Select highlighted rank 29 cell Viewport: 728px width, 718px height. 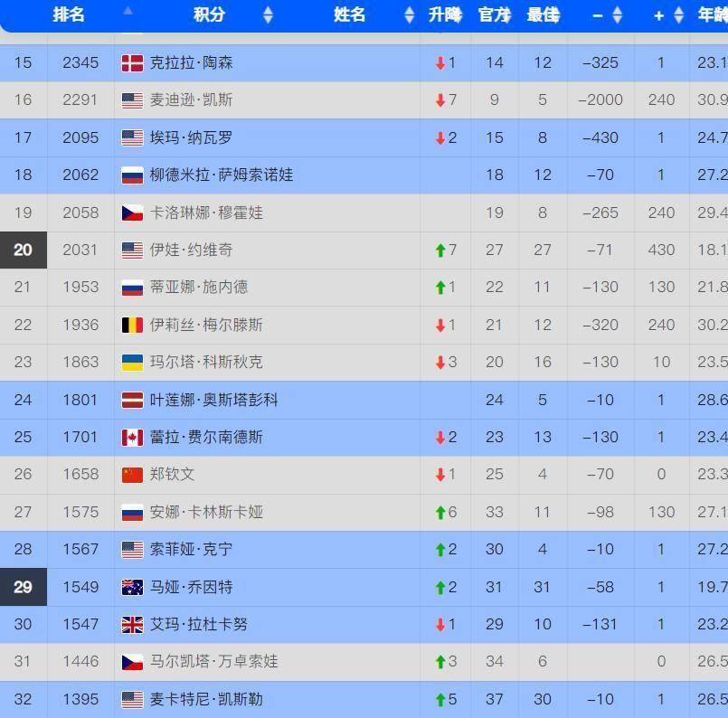23,588
